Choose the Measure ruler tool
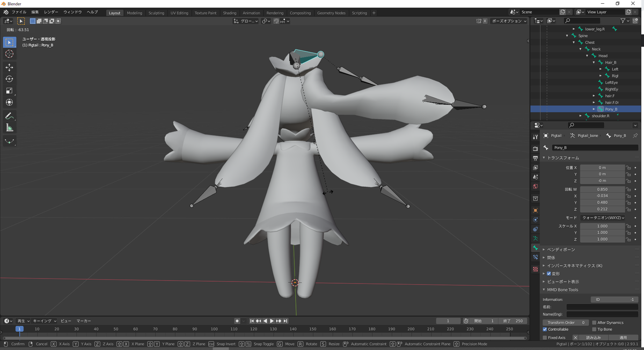Image resolution: width=644 pixels, height=350 pixels. (x=10, y=128)
